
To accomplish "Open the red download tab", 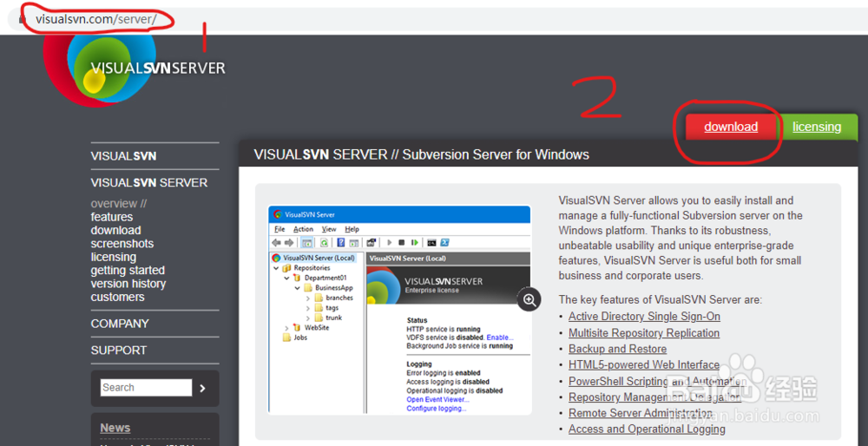I will click(x=731, y=127).
